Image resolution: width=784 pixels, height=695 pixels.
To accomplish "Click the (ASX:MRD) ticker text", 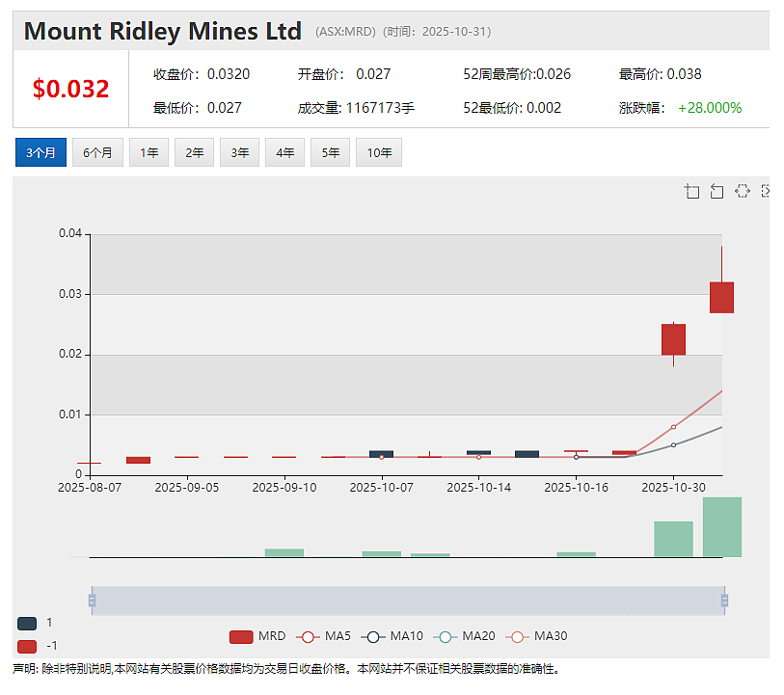I will (x=345, y=32).
